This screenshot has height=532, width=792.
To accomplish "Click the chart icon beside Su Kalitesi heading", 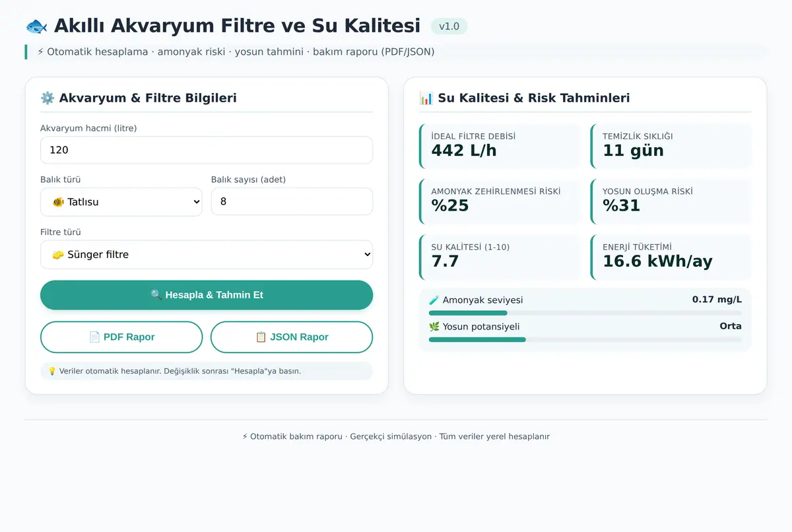I will [x=426, y=98].
